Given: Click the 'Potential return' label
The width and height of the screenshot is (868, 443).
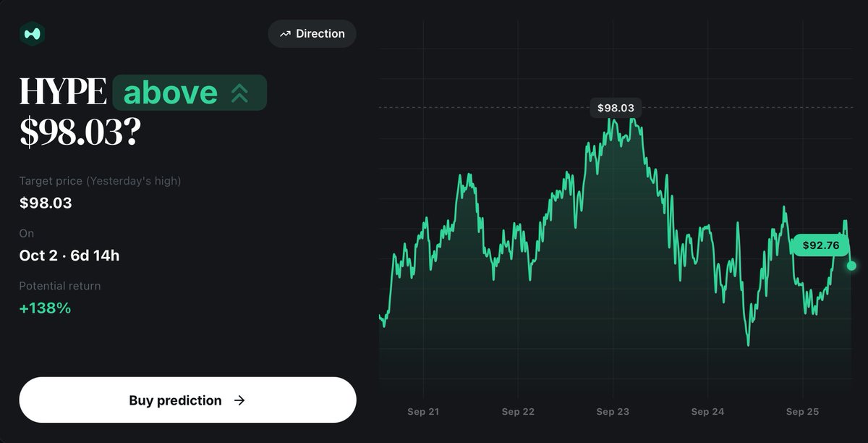Looking at the screenshot, I should pos(60,286).
